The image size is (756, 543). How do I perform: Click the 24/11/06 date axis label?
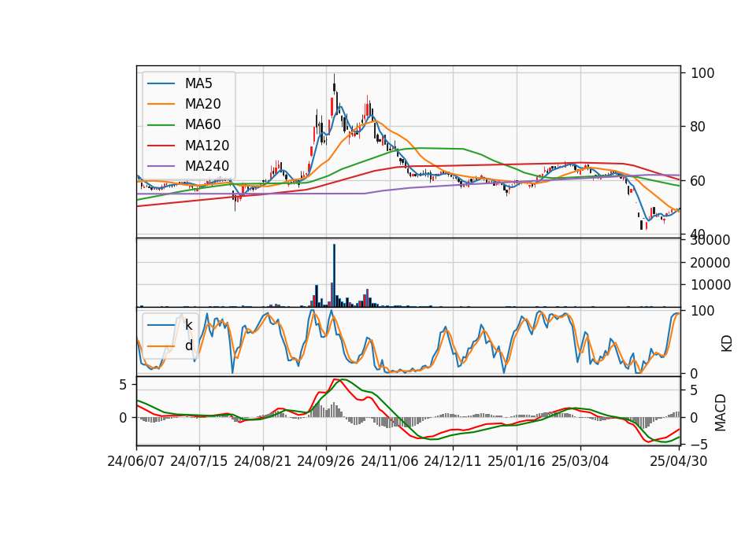tap(390, 461)
